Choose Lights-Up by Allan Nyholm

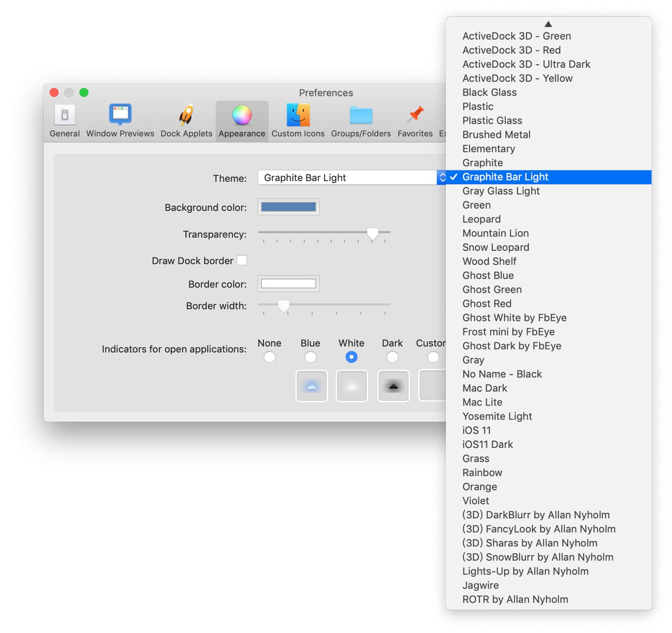(549, 571)
